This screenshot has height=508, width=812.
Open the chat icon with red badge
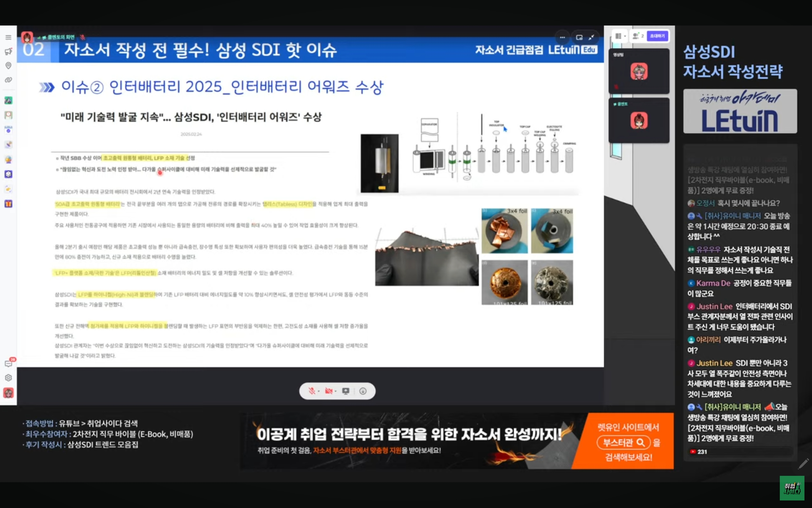8,364
